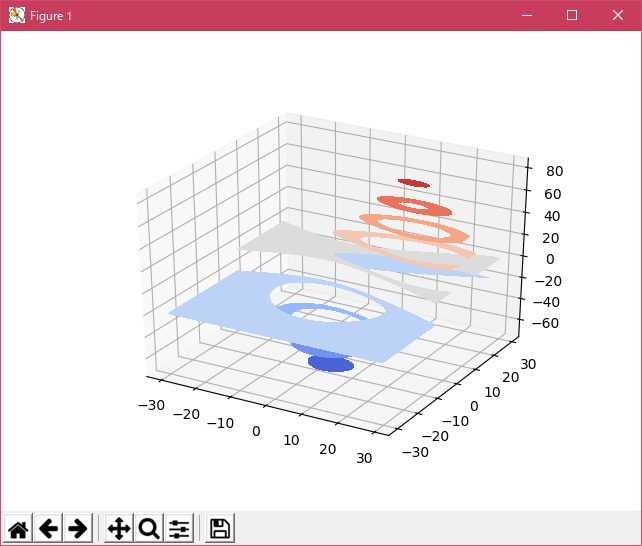Activate the Pan axes tool
The height and width of the screenshot is (546, 642).
click(x=119, y=528)
